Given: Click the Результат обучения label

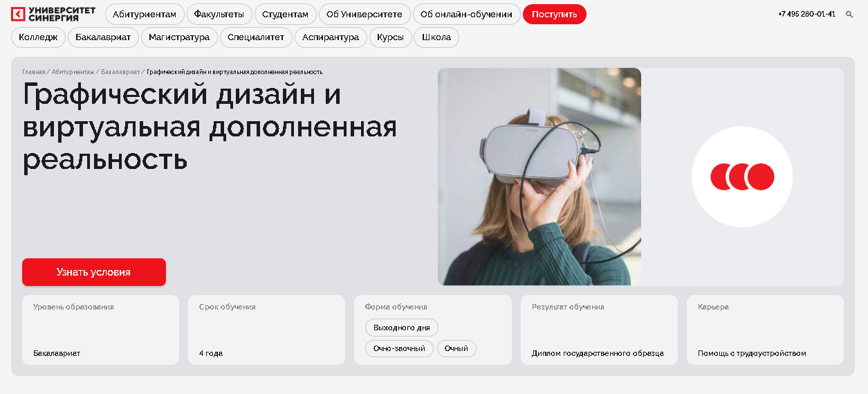Looking at the screenshot, I should coord(568,307).
